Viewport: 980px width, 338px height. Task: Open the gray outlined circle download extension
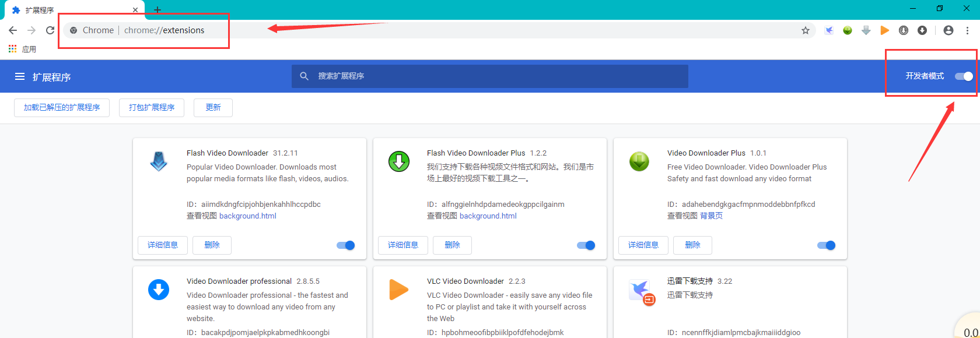click(904, 30)
